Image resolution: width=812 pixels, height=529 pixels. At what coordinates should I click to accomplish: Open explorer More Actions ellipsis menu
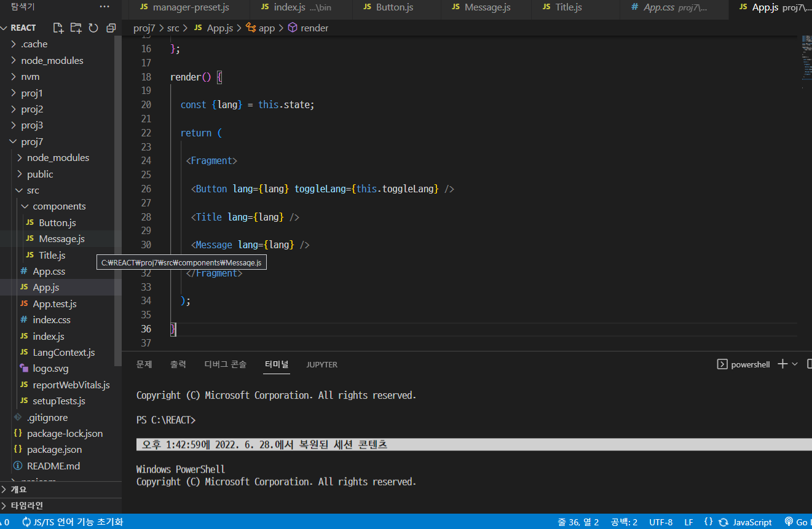click(104, 7)
